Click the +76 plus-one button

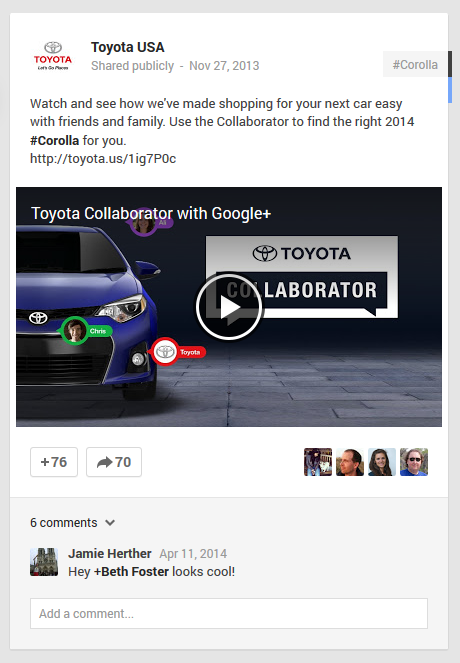pos(54,462)
